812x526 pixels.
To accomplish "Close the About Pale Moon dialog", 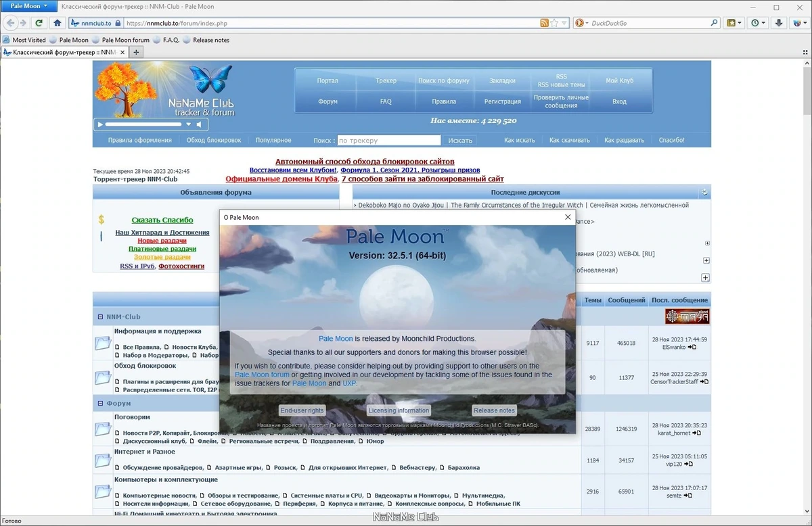I will [x=568, y=217].
